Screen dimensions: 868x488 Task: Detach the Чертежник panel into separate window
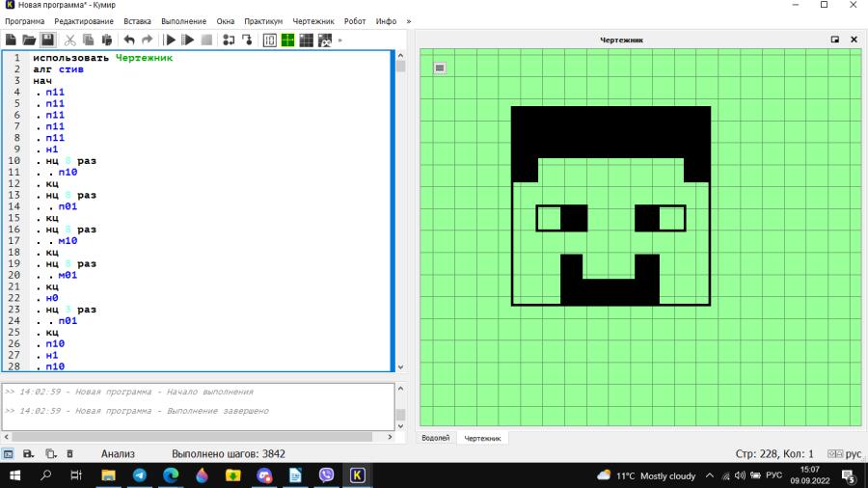pos(835,40)
